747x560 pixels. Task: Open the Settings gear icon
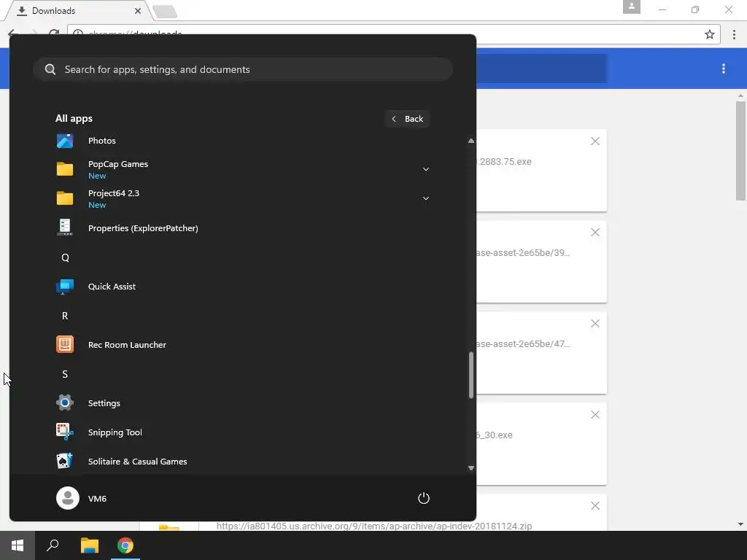click(x=65, y=402)
